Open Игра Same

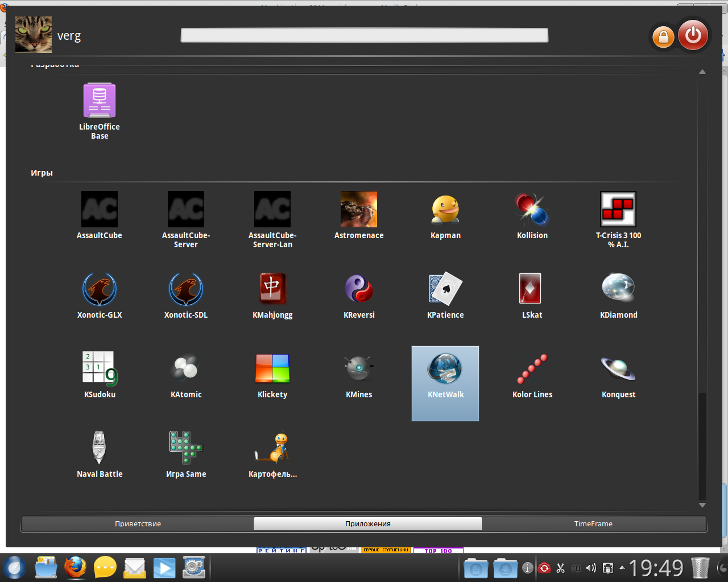click(x=186, y=455)
